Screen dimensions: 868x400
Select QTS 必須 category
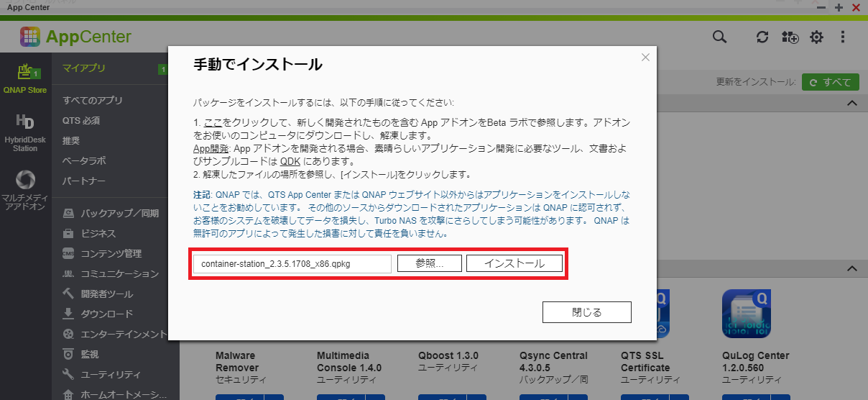pyautogui.click(x=81, y=120)
